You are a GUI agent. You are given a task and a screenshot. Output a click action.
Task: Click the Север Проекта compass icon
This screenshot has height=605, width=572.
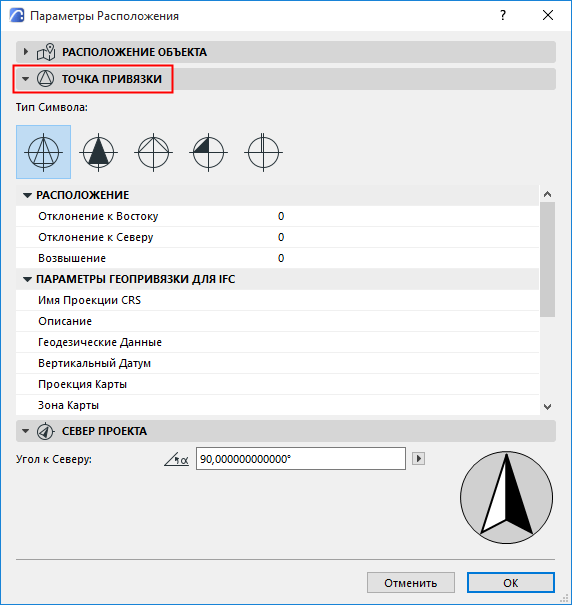46,431
